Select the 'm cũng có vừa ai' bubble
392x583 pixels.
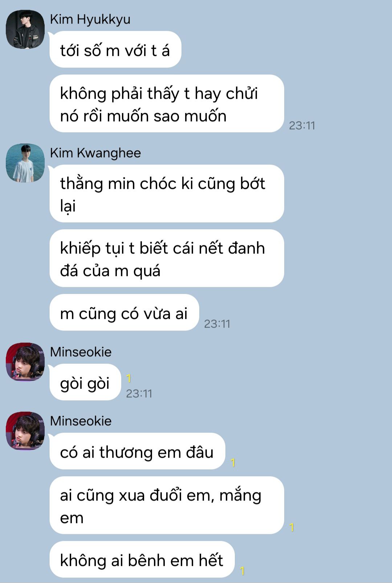tap(124, 312)
